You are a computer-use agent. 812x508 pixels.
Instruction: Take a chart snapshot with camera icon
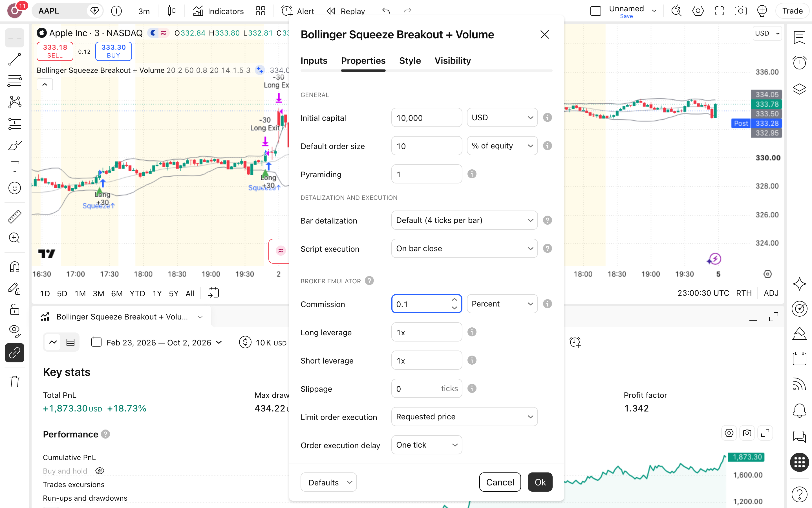point(740,11)
